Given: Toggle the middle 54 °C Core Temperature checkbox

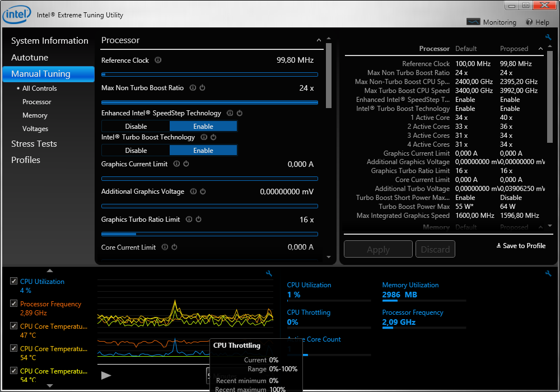Looking at the screenshot, I should coord(13,348).
